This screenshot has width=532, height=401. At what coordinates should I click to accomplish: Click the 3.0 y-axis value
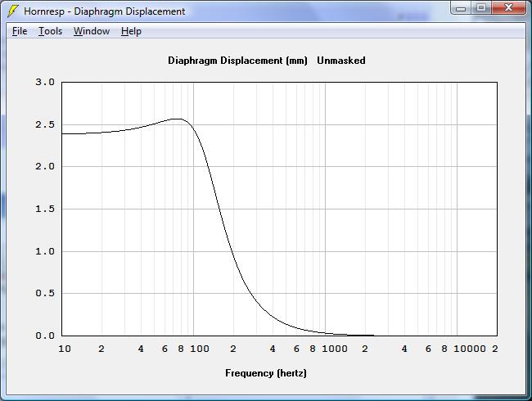tap(45, 82)
